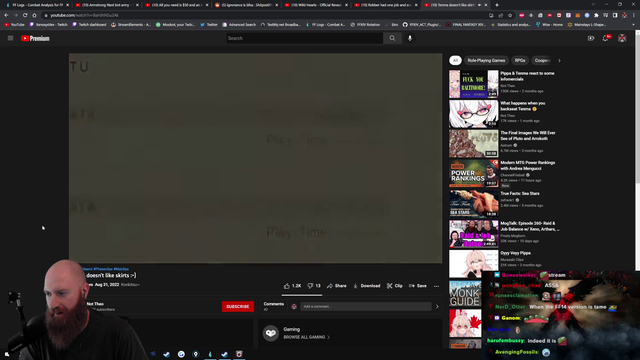Open a new browser tab
Screen dimensions: 640x360
(x=497, y=5)
